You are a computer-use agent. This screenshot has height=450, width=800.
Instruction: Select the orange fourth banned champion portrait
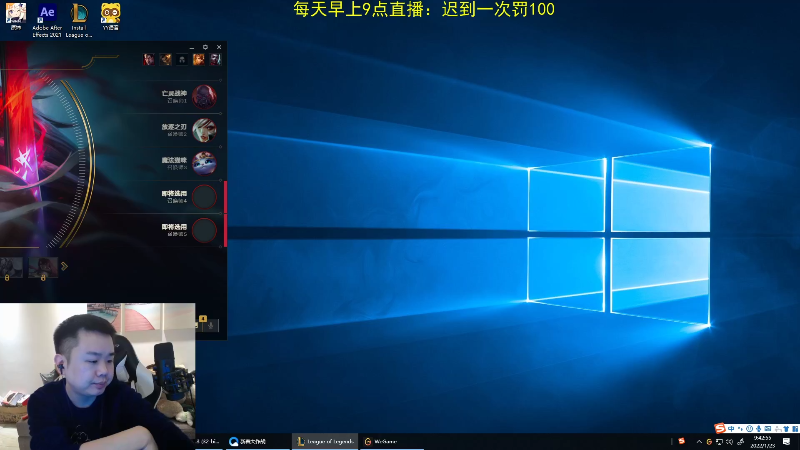(x=198, y=60)
